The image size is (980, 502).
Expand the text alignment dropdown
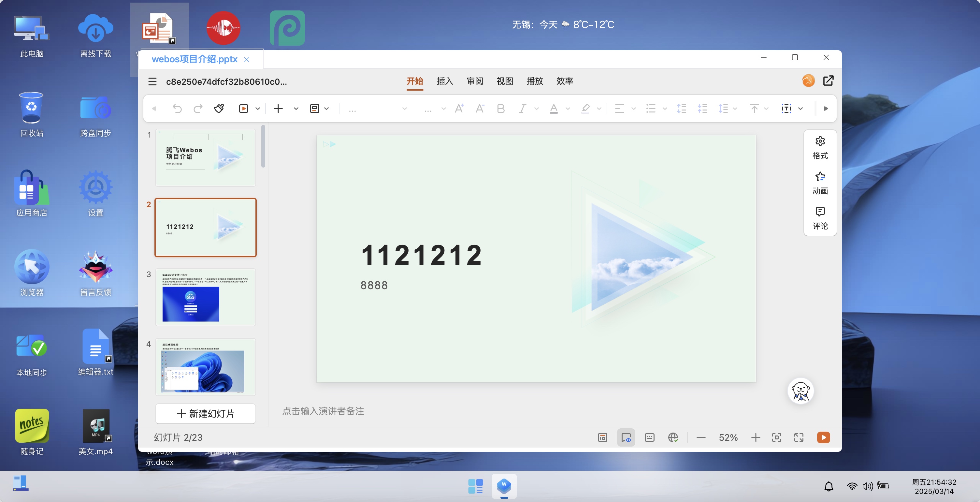(x=633, y=109)
